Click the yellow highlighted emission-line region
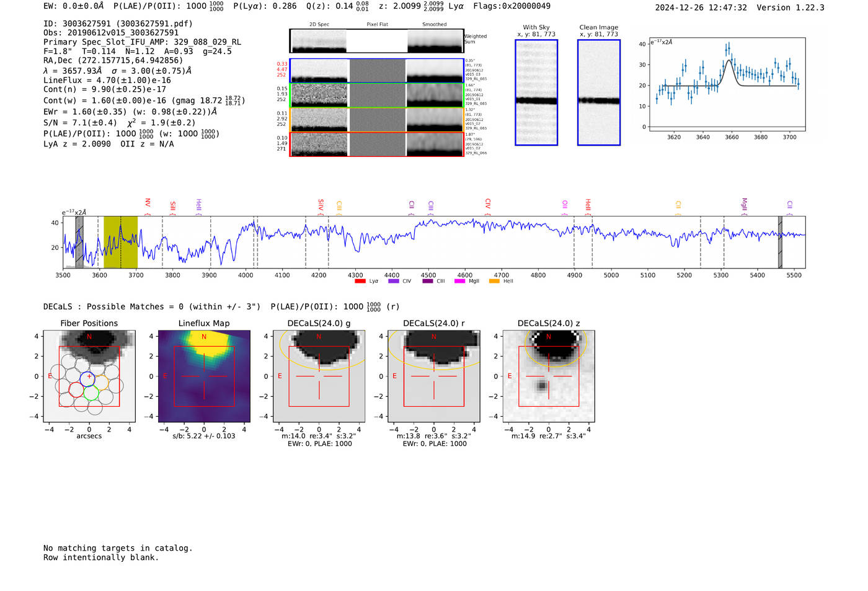 120,242
